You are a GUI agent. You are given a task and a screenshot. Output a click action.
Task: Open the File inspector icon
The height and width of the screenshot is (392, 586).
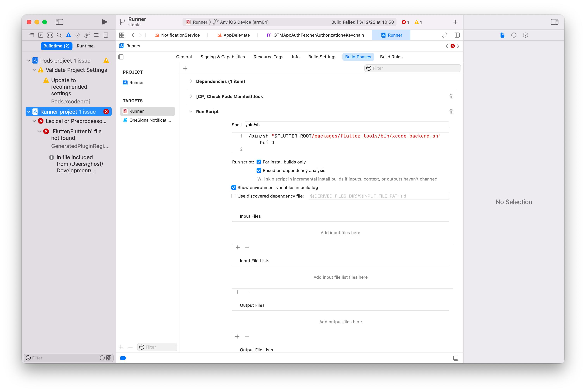pos(502,35)
